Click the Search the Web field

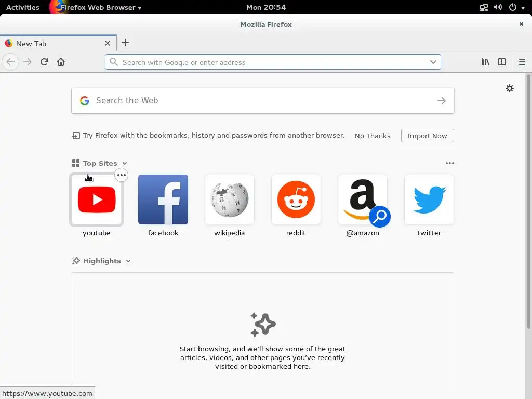click(x=262, y=101)
